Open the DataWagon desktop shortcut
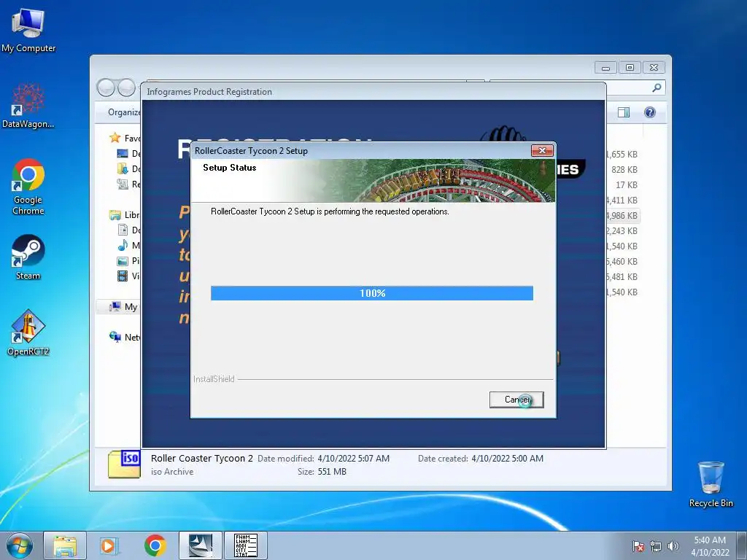The image size is (747, 560). (28, 106)
